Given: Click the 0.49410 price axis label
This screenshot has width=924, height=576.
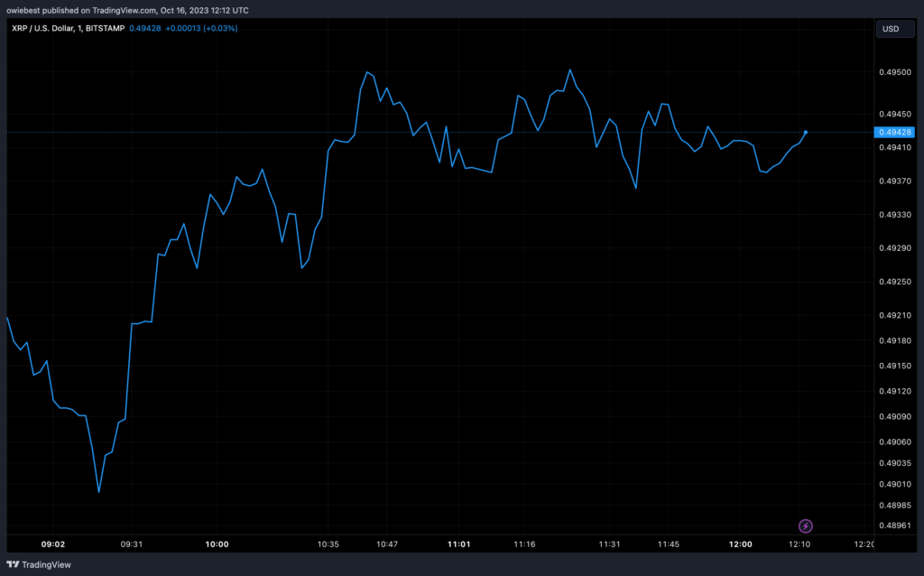Looking at the screenshot, I should [x=894, y=147].
